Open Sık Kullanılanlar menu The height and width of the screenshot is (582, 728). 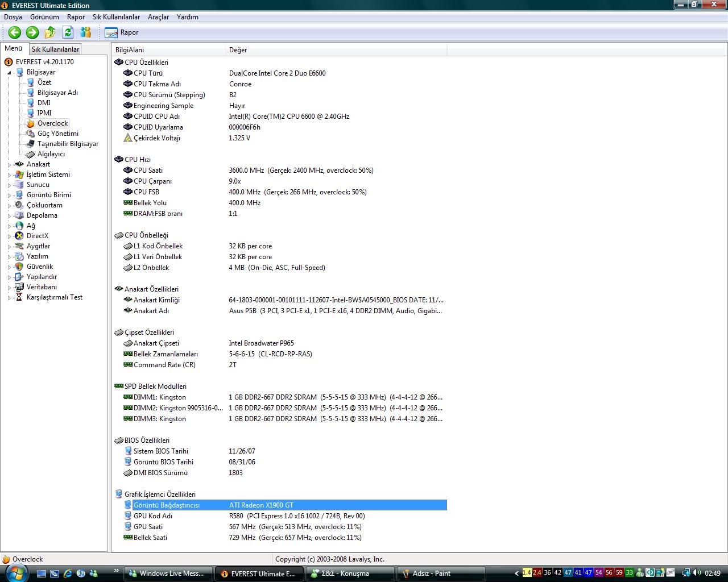point(116,17)
